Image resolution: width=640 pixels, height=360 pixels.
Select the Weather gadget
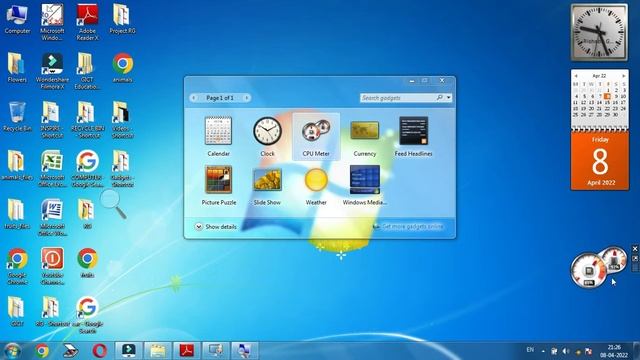pyautogui.click(x=316, y=185)
